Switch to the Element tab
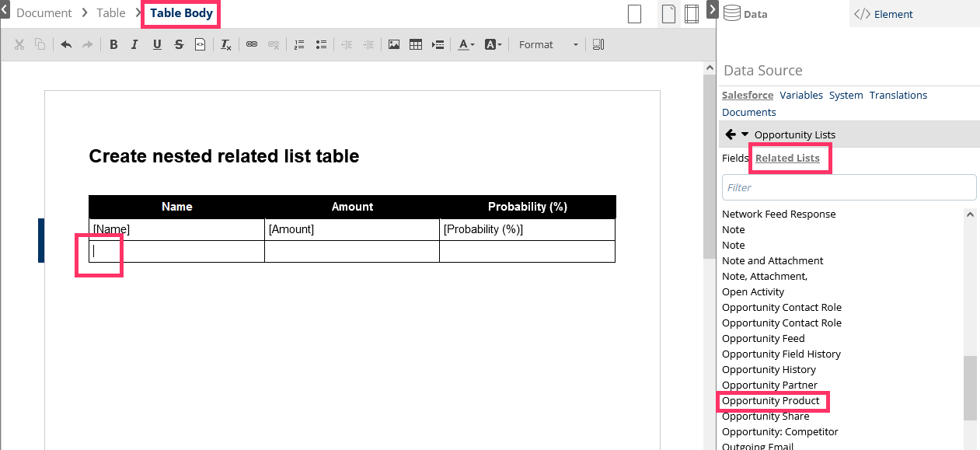The width and height of the screenshot is (980, 450). 884,14
